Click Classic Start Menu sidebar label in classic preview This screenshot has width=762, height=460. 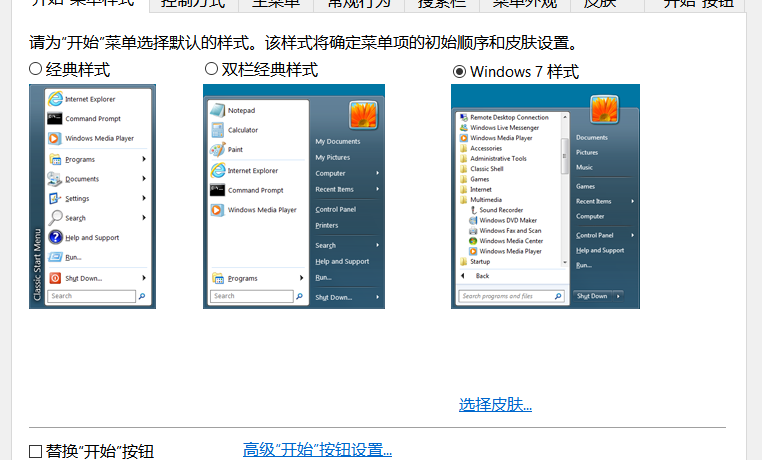tap(37, 264)
